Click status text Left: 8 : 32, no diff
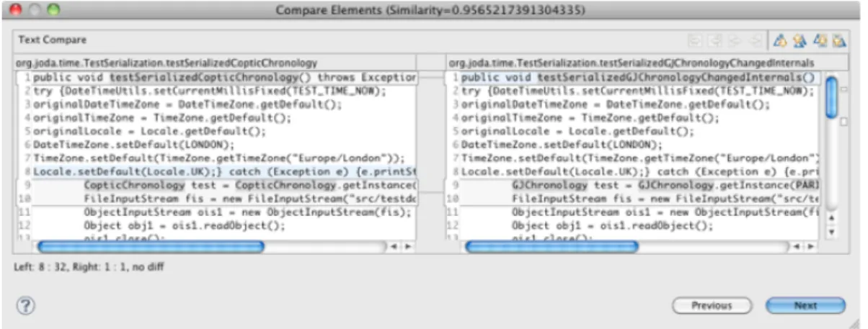 [89, 267]
